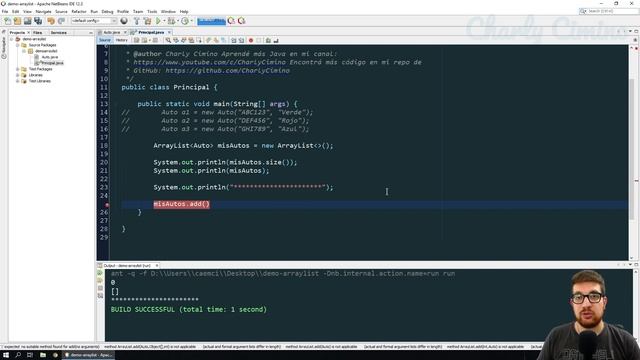The width and height of the screenshot is (640, 360).
Task: Open the Navigate menu
Action: (43, 11)
